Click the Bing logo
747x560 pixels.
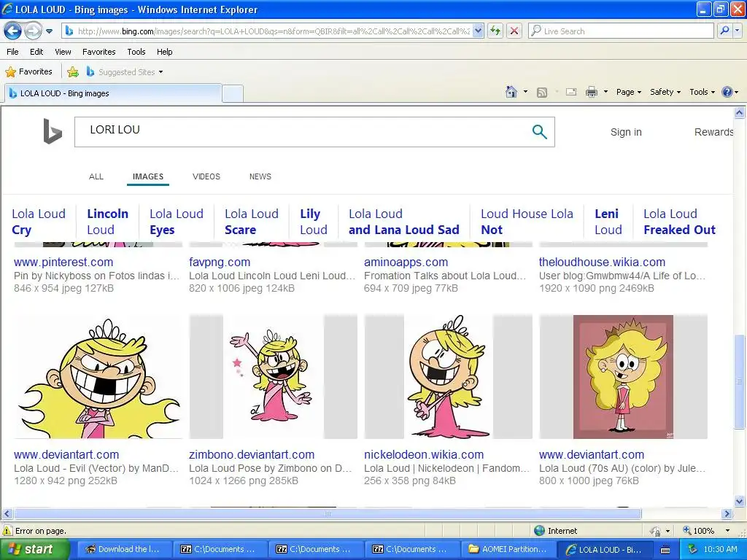click(53, 131)
